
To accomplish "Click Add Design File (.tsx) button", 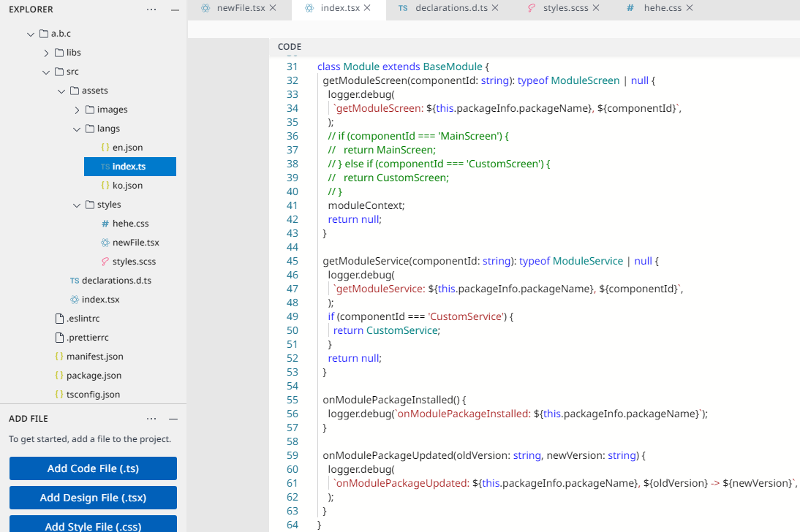I will point(93,498).
